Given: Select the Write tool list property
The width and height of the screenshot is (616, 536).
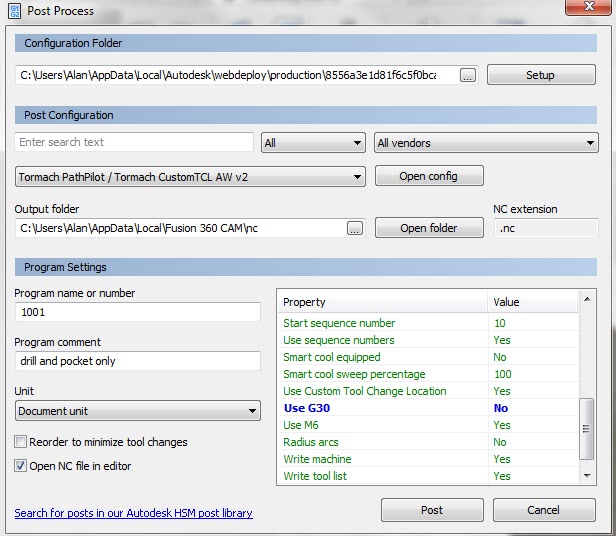Looking at the screenshot, I should 315,476.
